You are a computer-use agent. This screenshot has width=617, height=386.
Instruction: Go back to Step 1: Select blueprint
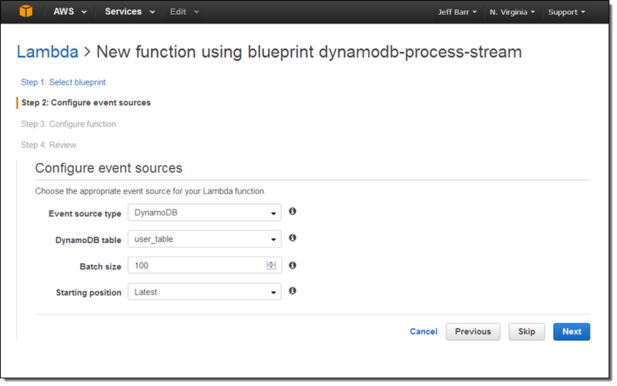click(x=63, y=82)
